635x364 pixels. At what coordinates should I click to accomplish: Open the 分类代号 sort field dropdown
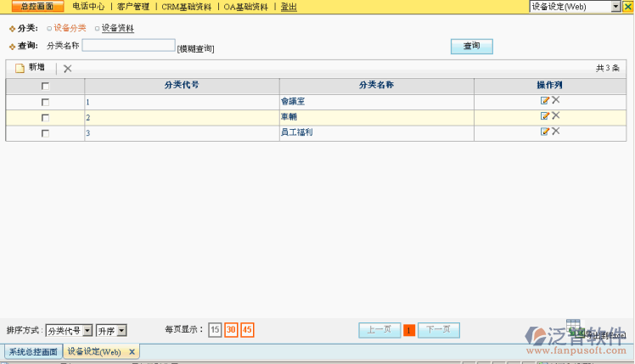click(x=87, y=330)
